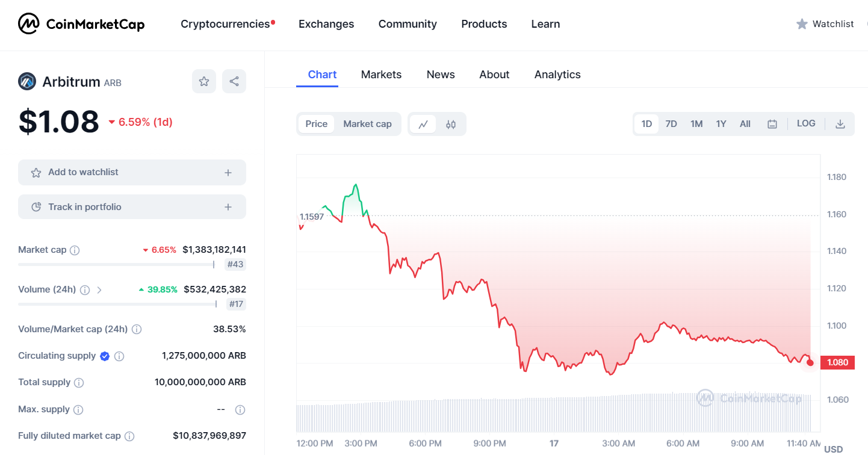Switch to the Chart tab
Viewport: 868px width, 455px height.
pyautogui.click(x=322, y=75)
